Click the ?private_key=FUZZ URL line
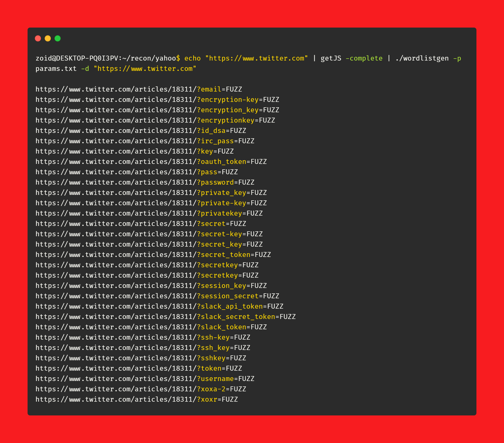The height and width of the screenshot is (443, 504). point(151,193)
